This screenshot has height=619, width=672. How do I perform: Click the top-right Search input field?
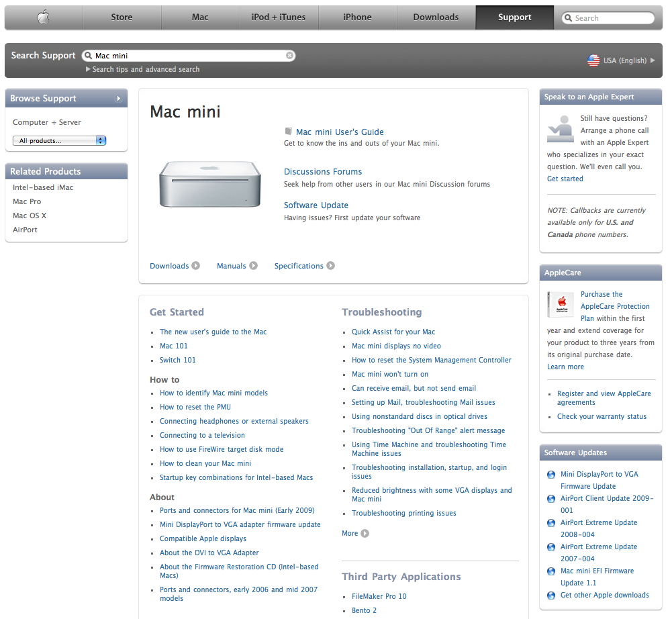[608, 18]
